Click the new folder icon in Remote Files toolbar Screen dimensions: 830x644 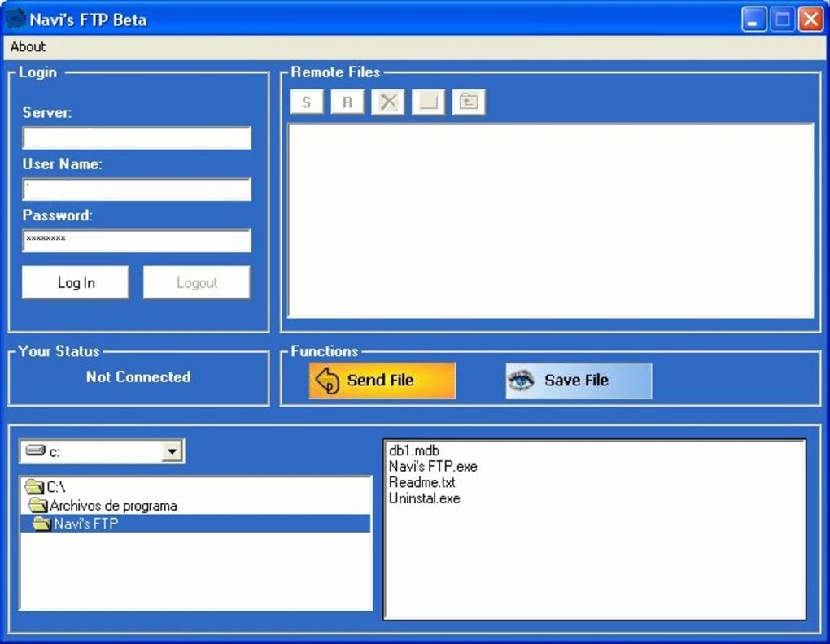pyautogui.click(x=428, y=101)
